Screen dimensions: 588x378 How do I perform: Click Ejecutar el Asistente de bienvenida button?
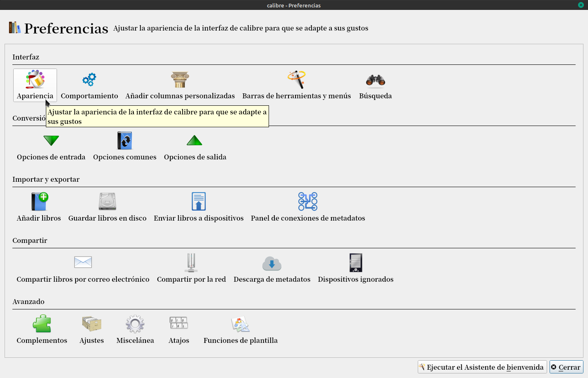pos(482,367)
